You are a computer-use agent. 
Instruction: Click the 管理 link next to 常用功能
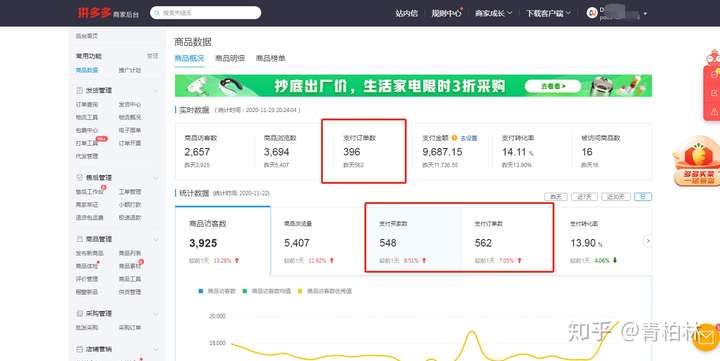click(x=152, y=56)
